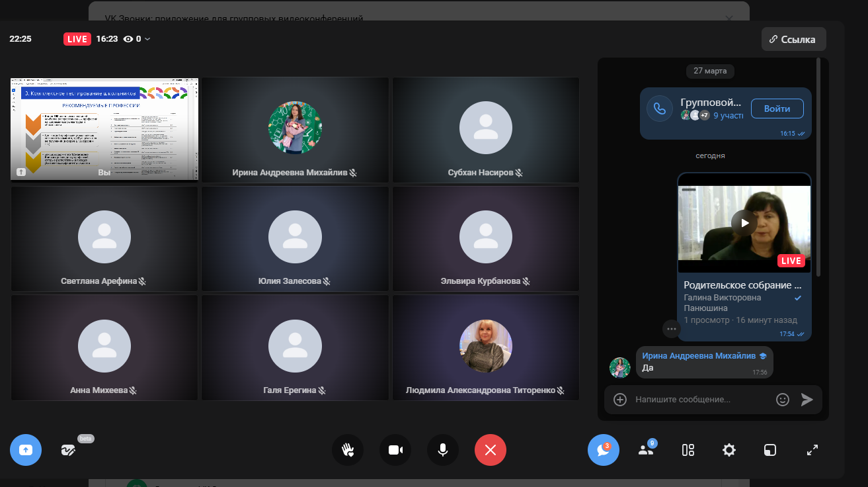Toggle the chat panel button
The height and width of the screenshot is (487, 868).
coord(604,450)
